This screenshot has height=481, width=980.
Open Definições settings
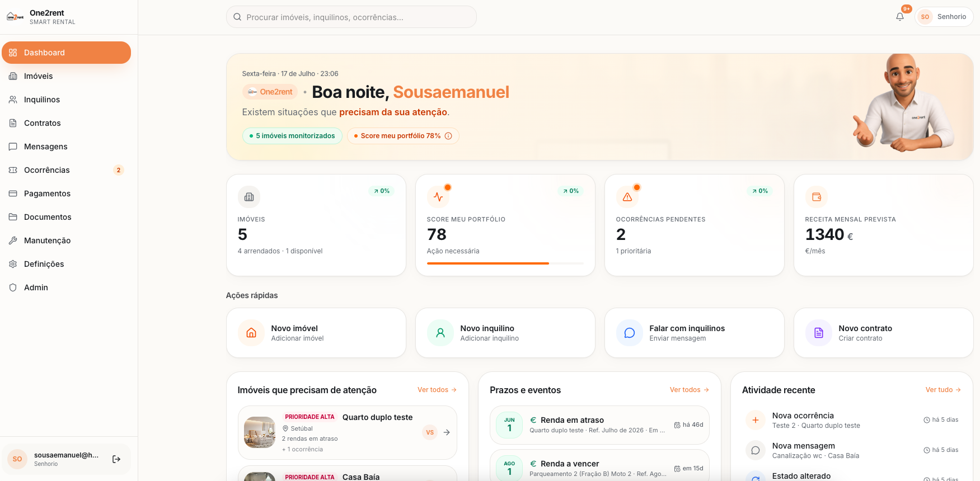click(x=66, y=264)
